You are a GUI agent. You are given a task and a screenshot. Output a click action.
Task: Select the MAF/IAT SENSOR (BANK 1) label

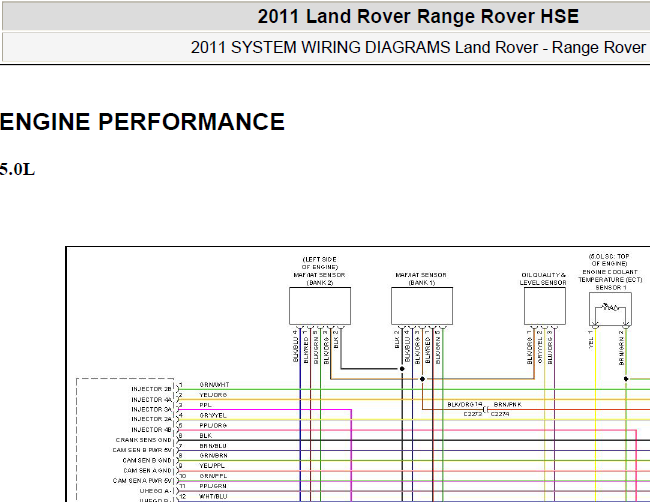(421, 279)
